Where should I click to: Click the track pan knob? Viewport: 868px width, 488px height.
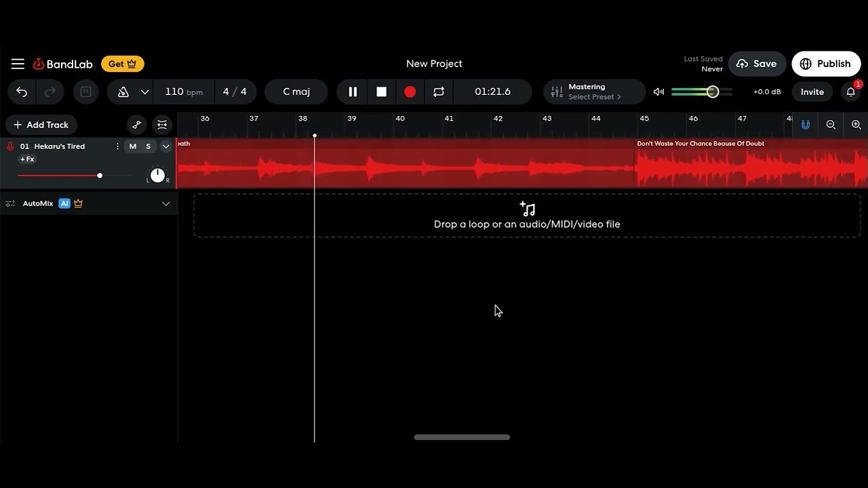click(157, 176)
